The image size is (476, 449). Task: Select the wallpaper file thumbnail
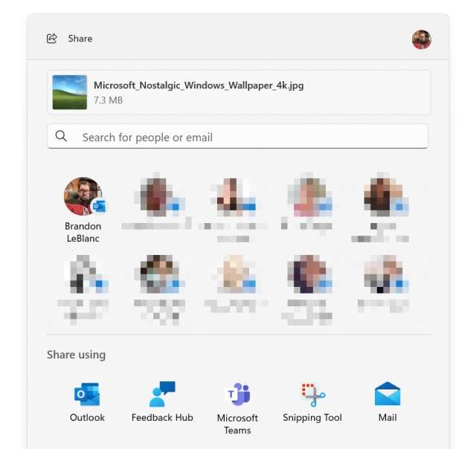click(x=69, y=92)
